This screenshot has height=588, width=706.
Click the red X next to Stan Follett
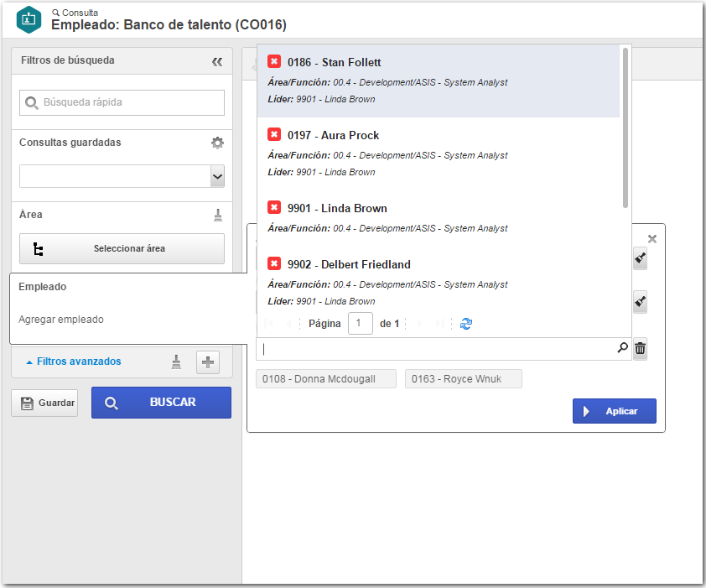click(x=273, y=61)
